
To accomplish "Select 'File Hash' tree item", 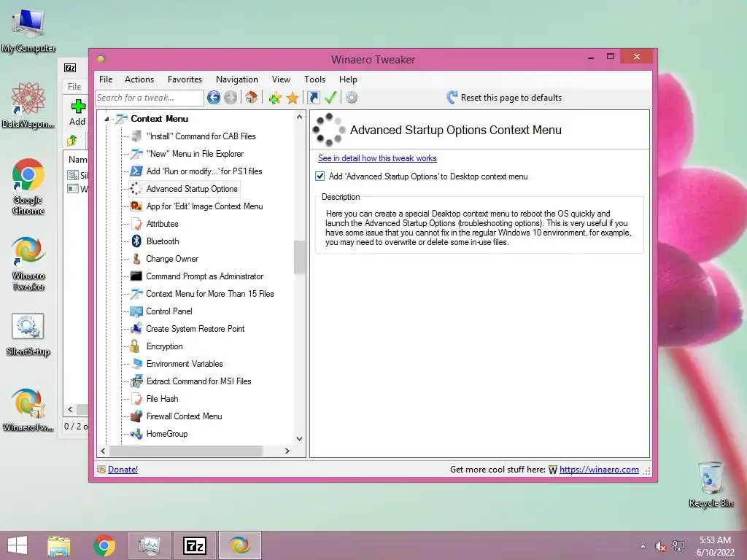I will [x=163, y=399].
